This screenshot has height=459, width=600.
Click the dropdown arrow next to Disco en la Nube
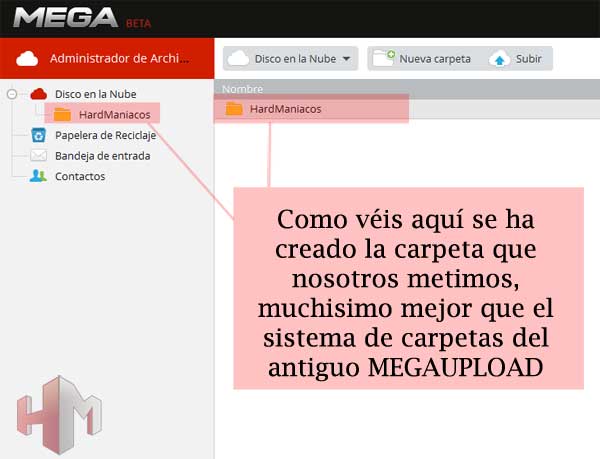tap(346, 59)
